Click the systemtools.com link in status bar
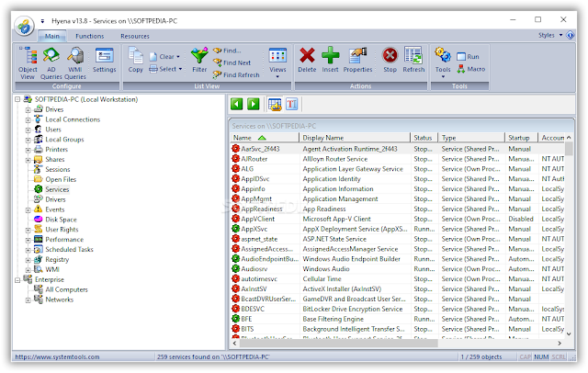 57,356
